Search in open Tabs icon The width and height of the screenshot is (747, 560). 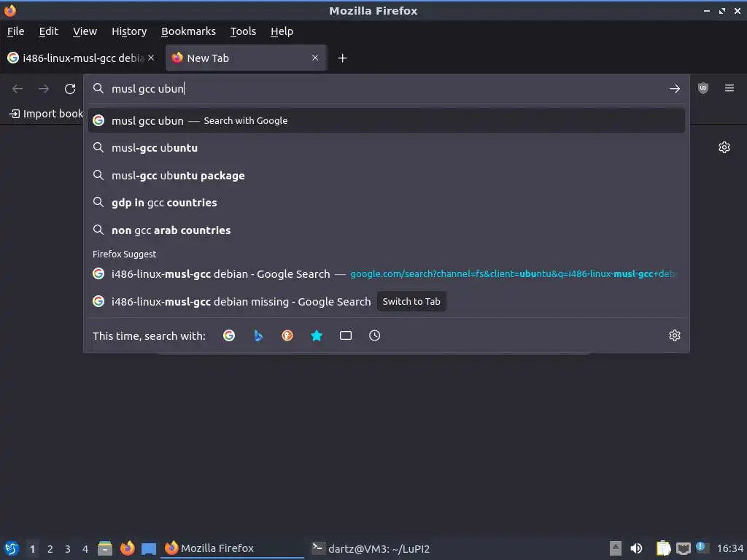point(345,335)
